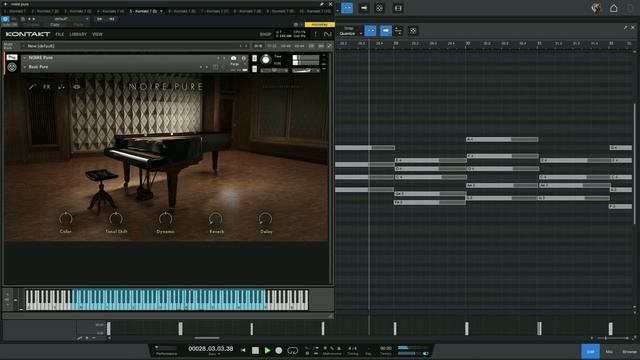
Task: Click the Color knob
Action: pos(66,219)
